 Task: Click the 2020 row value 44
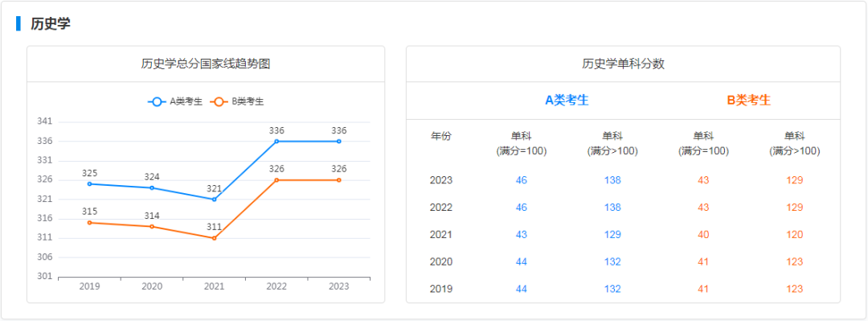pyautogui.click(x=522, y=261)
